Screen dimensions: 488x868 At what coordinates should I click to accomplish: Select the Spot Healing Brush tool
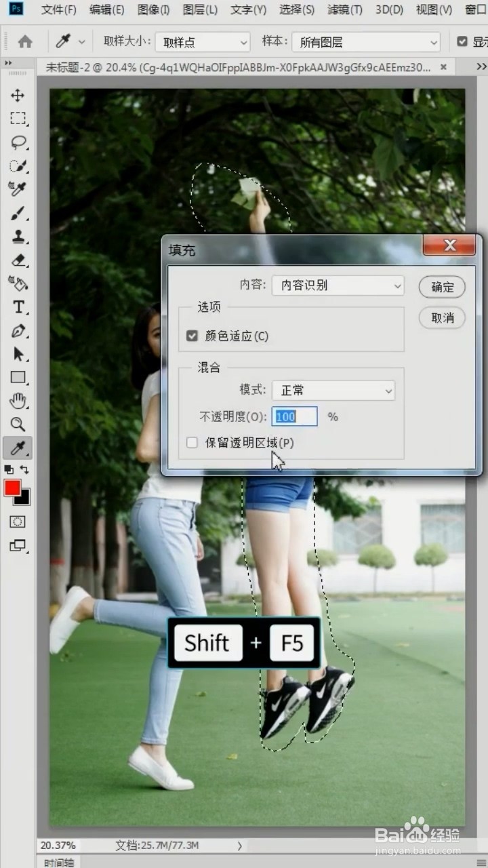(x=18, y=190)
